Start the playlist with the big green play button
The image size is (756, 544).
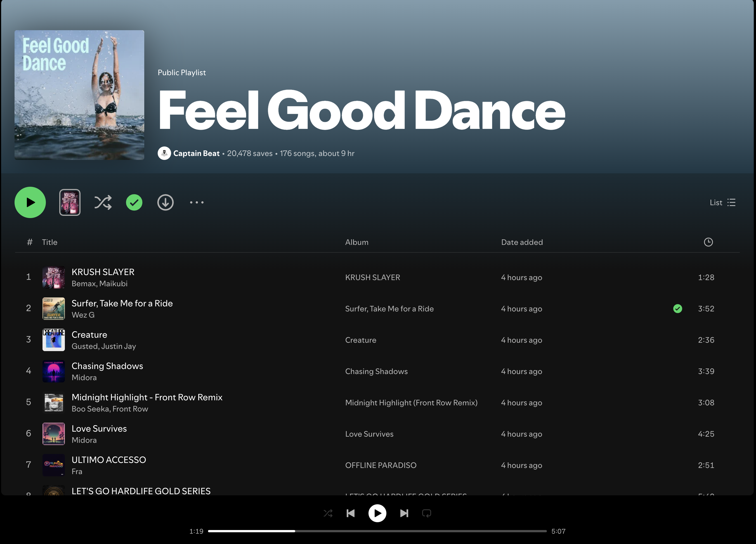coord(30,202)
